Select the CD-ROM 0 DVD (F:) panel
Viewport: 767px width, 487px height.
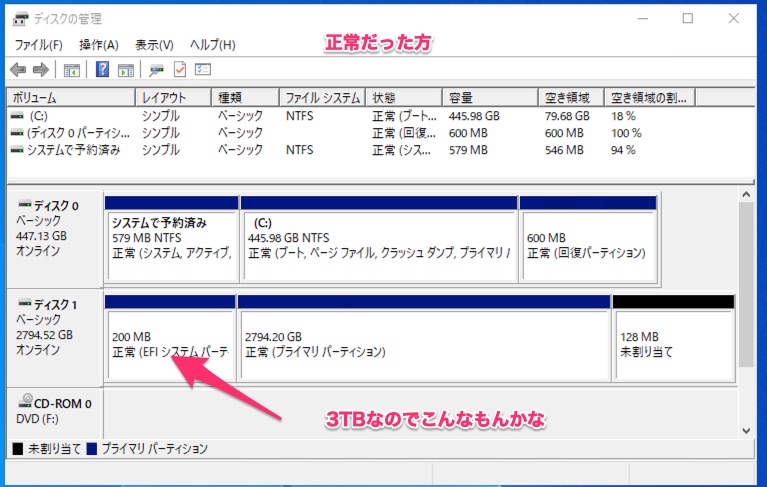pyautogui.click(x=55, y=413)
